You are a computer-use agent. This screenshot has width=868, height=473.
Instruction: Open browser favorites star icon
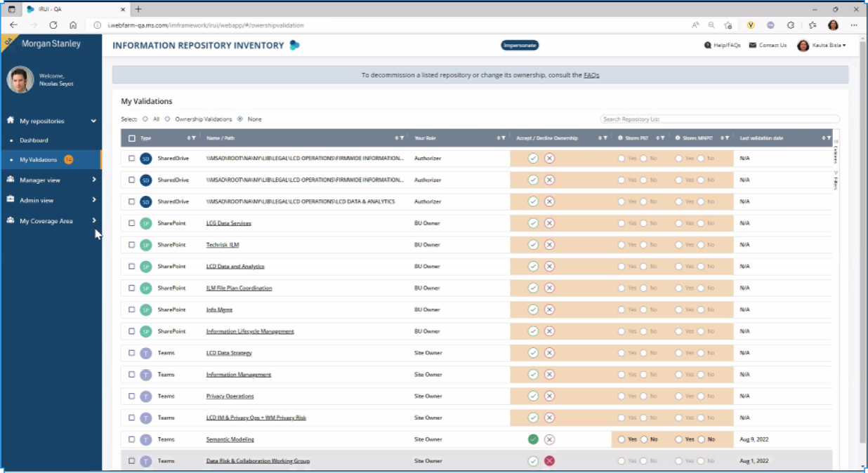click(813, 25)
